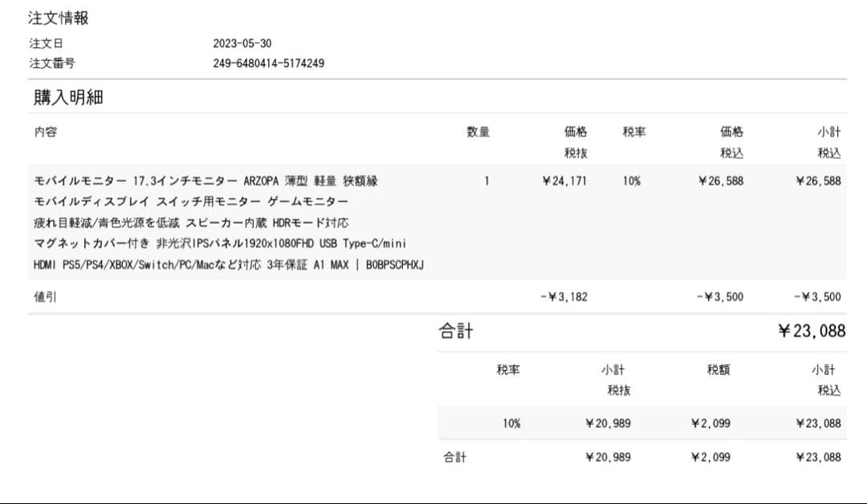Click the item quantity value 1
Image resolution: width=867 pixels, height=504 pixels.
click(486, 181)
